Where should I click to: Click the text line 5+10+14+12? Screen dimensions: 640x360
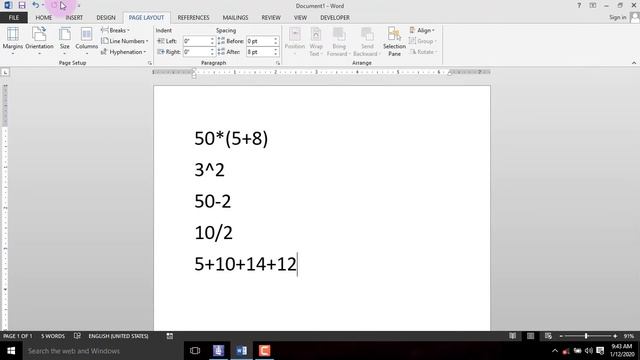coord(246,264)
